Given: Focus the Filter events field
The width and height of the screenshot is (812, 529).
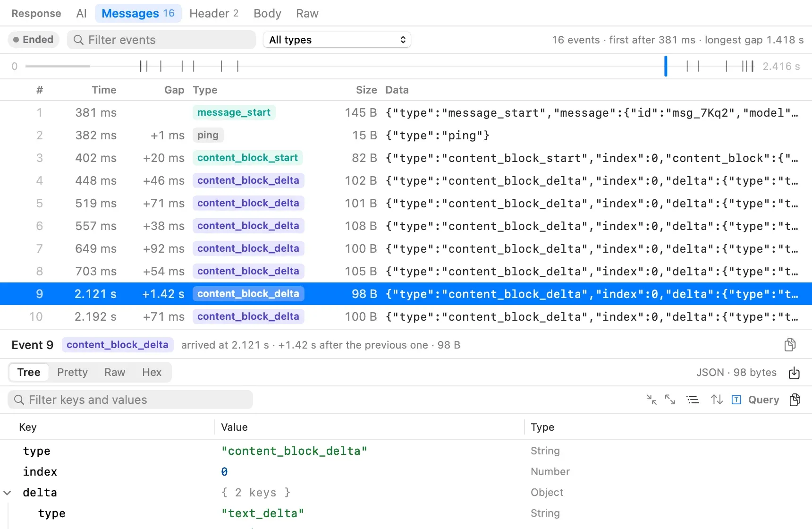Looking at the screenshot, I should [161, 40].
